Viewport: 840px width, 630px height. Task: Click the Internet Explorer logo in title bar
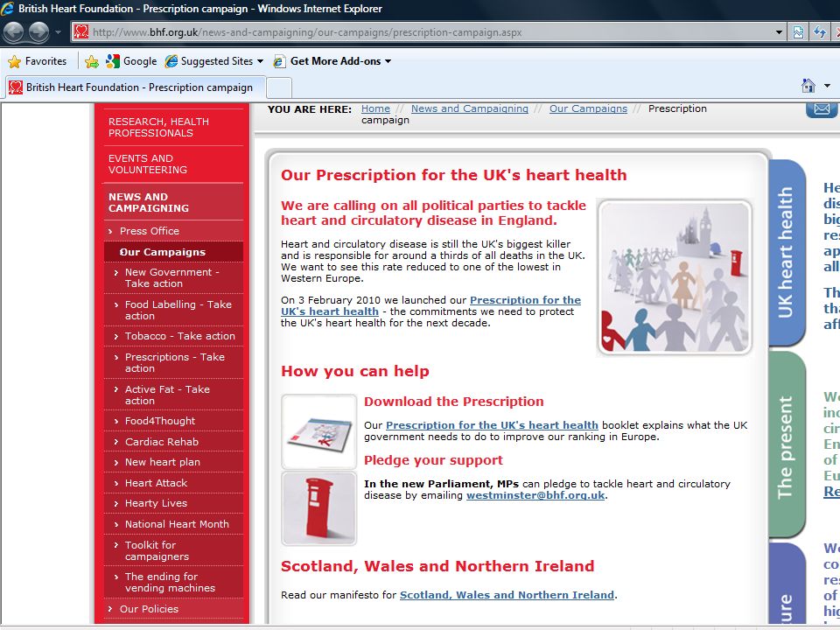coord(8,9)
